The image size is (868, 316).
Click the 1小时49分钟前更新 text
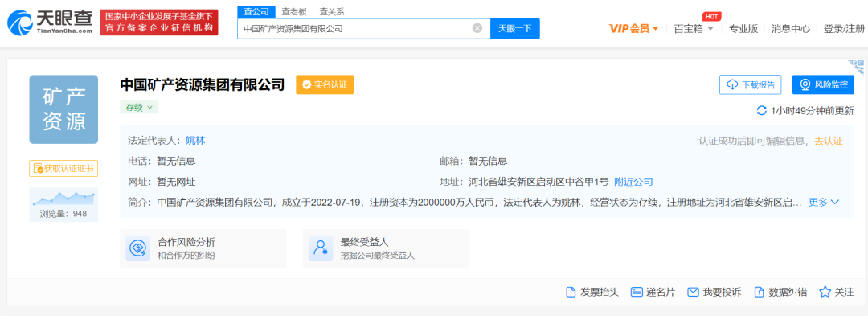pyautogui.click(x=813, y=111)
